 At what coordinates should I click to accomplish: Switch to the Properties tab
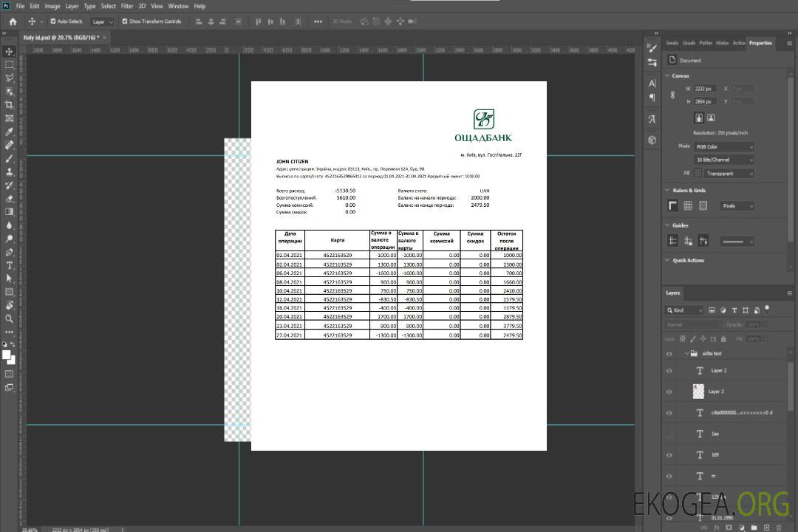point(760,44)
